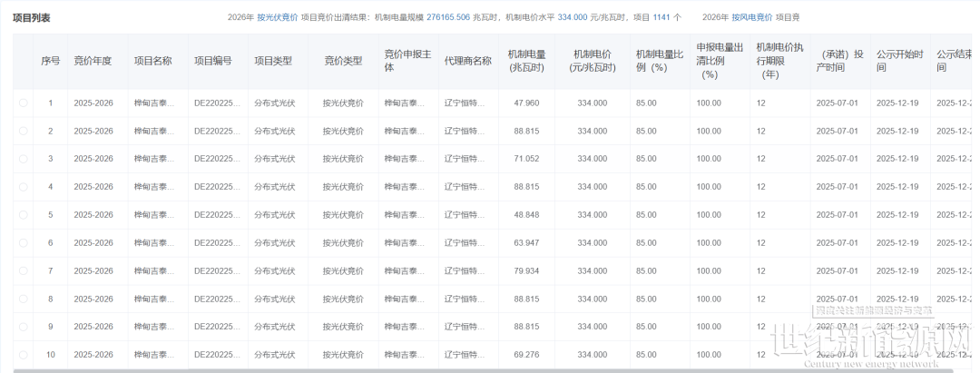This screenshot has width=980, height=373.
Task: Click the 1141 project count figure
Action: coord(661,17)
